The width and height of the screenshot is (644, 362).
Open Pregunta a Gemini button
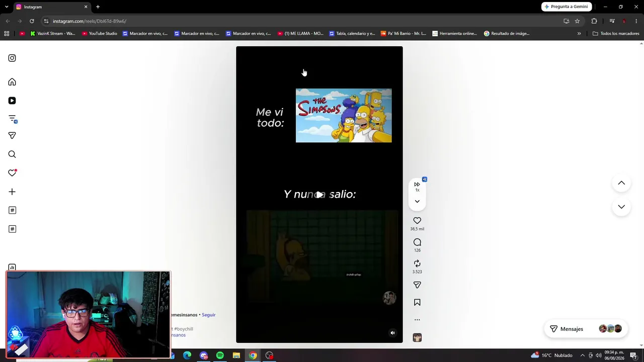coord(566,7)
